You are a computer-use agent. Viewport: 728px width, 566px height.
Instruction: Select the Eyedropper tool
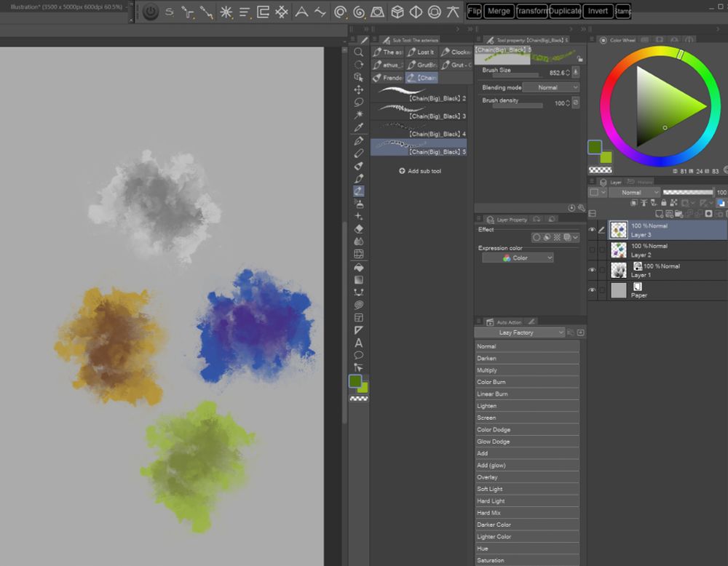[x=358, y=127]
